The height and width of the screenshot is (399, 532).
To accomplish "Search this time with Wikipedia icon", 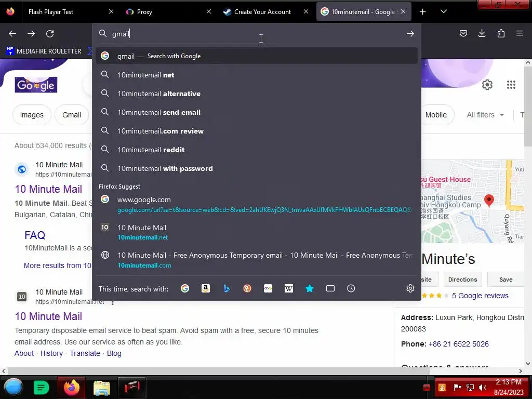I will click(x=289, y=288).
